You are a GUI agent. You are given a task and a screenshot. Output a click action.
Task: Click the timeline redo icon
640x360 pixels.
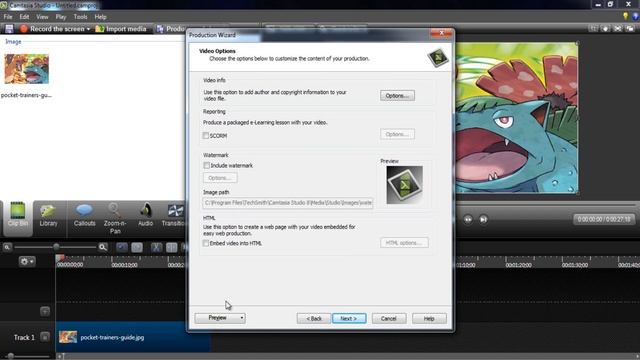tap(137, 247)
